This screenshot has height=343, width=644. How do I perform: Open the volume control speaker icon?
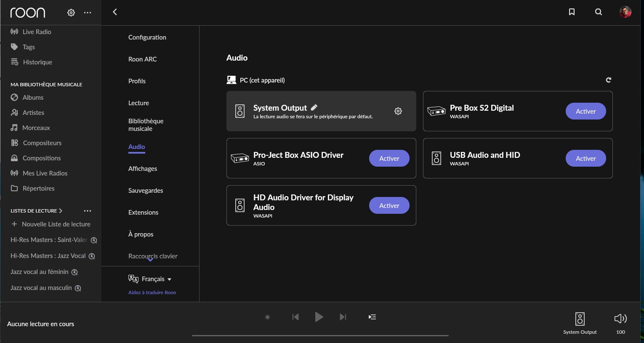[621, 319]
